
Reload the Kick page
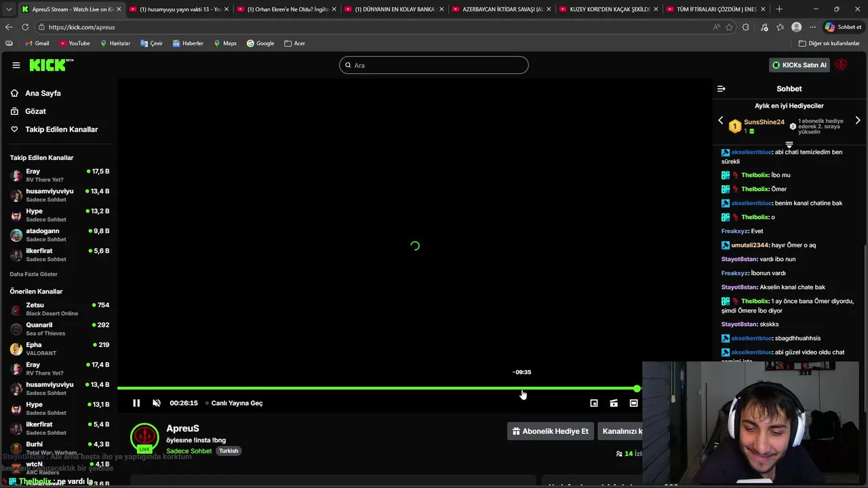(x=25, y=27)
